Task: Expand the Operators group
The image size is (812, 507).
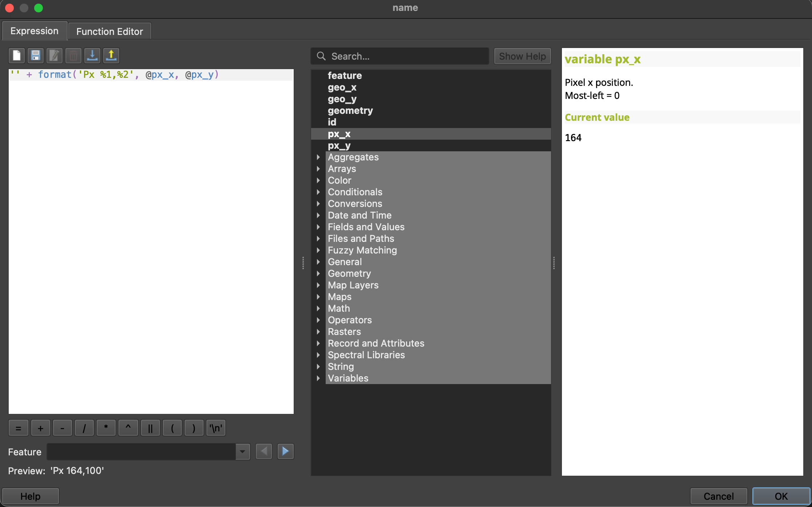Action: coord(318,320)
